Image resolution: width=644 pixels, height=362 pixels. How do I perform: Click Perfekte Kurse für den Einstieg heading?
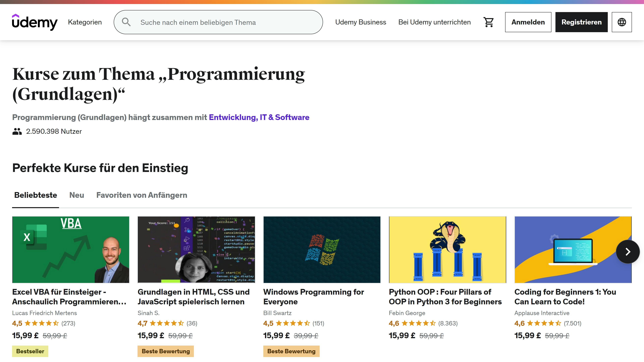tap(100, 168)
